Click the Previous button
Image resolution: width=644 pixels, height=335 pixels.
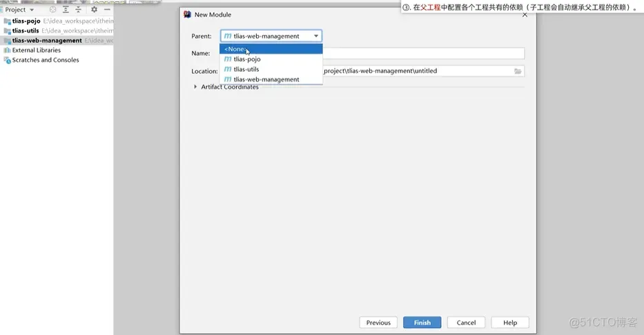(378, 323)
